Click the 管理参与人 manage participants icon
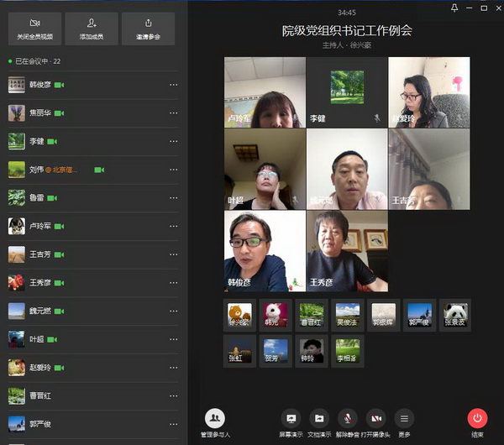Viewport: 504px width, 445px height. point(215,418)
